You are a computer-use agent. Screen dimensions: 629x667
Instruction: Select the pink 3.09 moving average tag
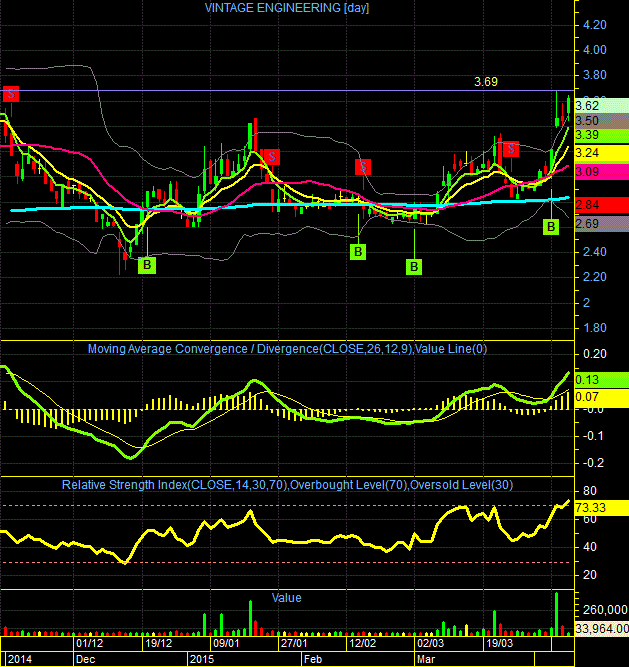pos(601,172)
